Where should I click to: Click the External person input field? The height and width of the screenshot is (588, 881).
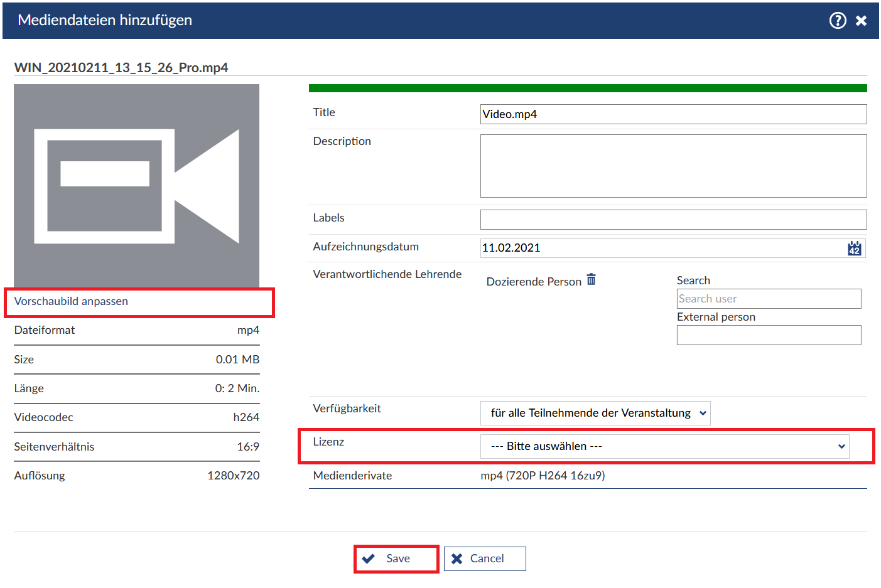[x=768, y=335]
